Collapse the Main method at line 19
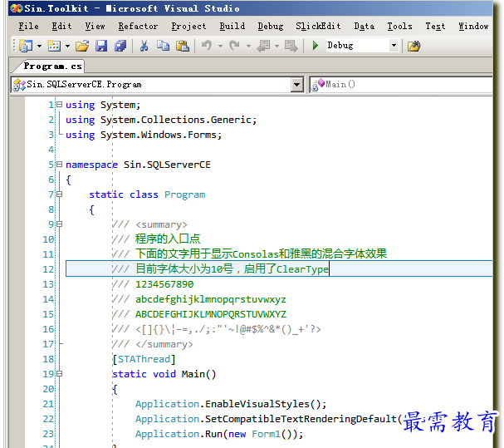 pos(60,374)
